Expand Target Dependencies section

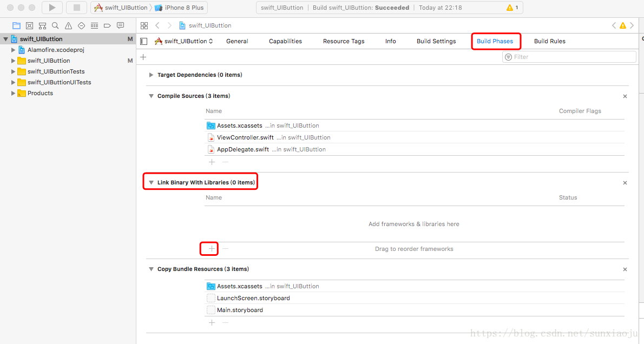click(x=151, y=75)
